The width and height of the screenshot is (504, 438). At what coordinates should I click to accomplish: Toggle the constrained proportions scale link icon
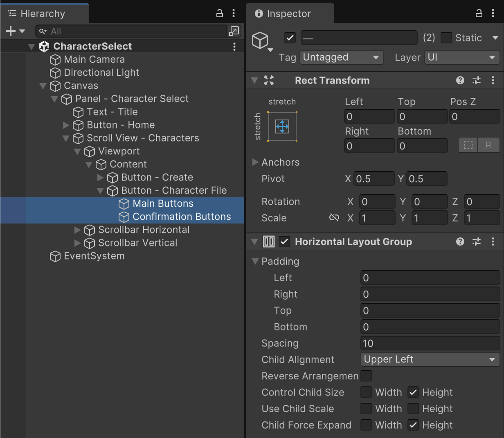334,218
